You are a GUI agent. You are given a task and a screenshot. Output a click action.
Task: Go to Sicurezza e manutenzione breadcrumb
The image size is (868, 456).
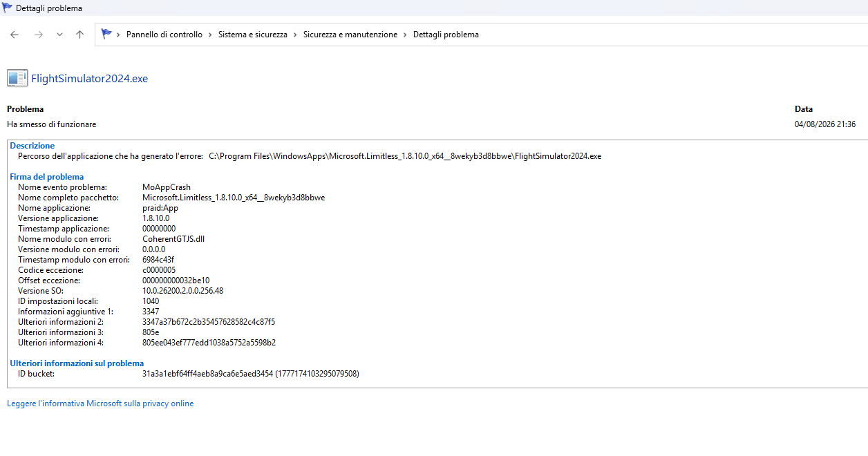click(350, 35)
